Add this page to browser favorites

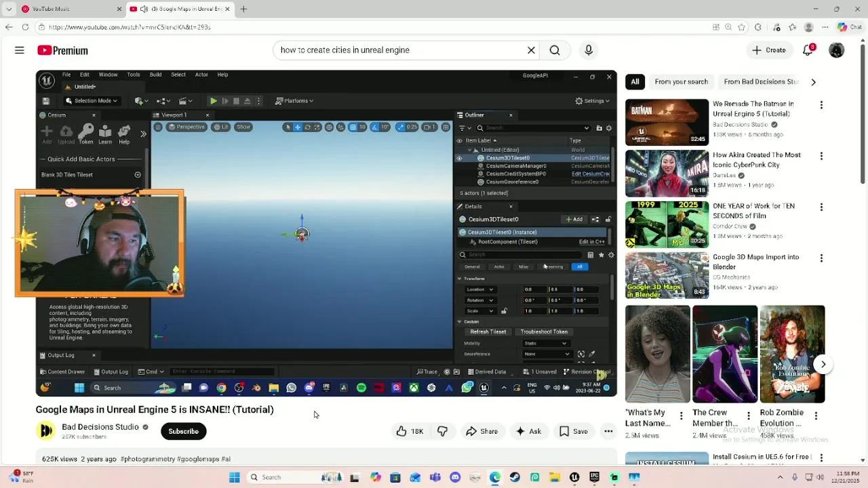[741, 27]
